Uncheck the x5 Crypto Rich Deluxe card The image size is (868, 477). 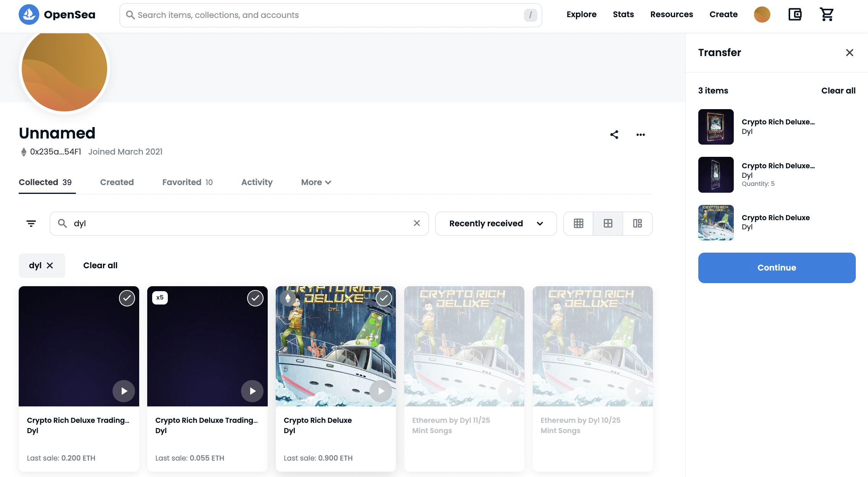point(255,298)
